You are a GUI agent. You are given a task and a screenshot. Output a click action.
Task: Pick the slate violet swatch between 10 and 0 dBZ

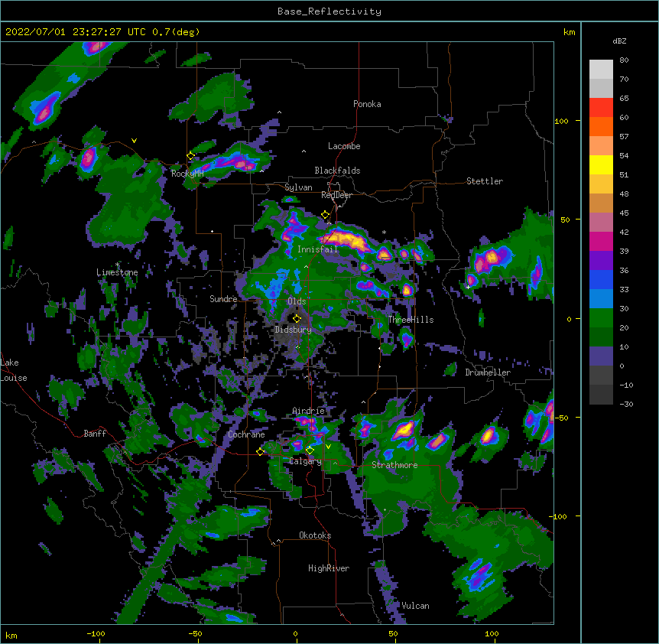tap(601, 356)
